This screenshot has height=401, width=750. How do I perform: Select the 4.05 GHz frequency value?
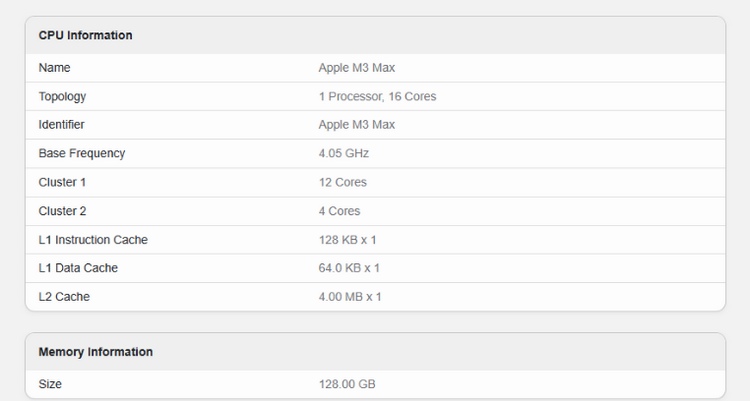[x=344, y=154]
